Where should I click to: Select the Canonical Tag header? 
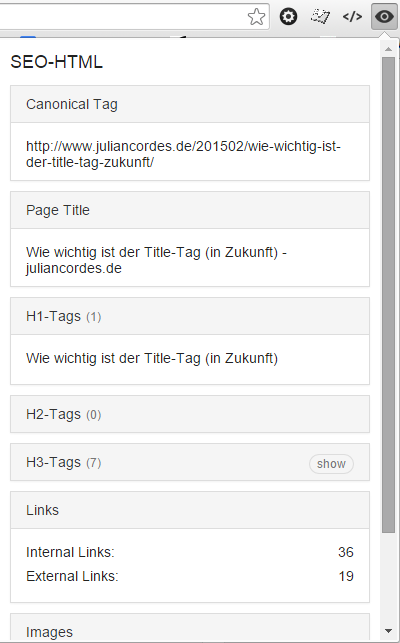[190, 104]
